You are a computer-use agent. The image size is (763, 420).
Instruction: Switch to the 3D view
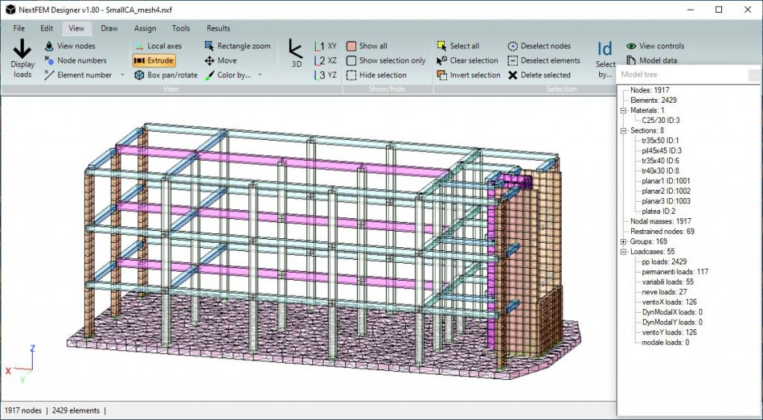[x=295, y=52]
